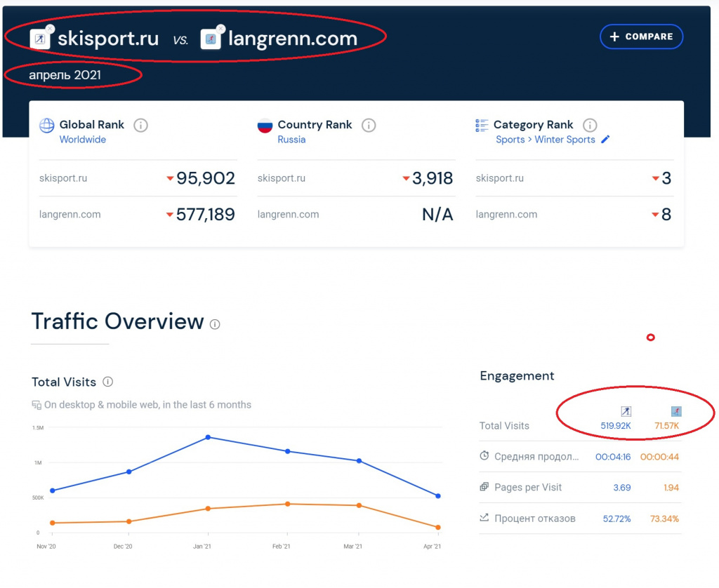Viewport: 719px width, 588px height.
Task: Click langrenn.com category rank 8
Action: [x=667, y=215]
